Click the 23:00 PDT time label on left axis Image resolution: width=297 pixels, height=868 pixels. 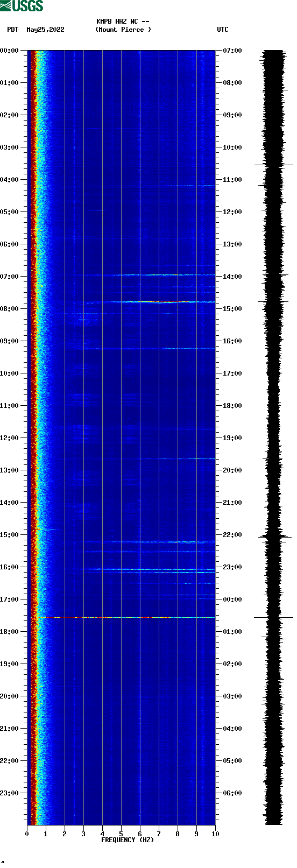tap(10, 793)
